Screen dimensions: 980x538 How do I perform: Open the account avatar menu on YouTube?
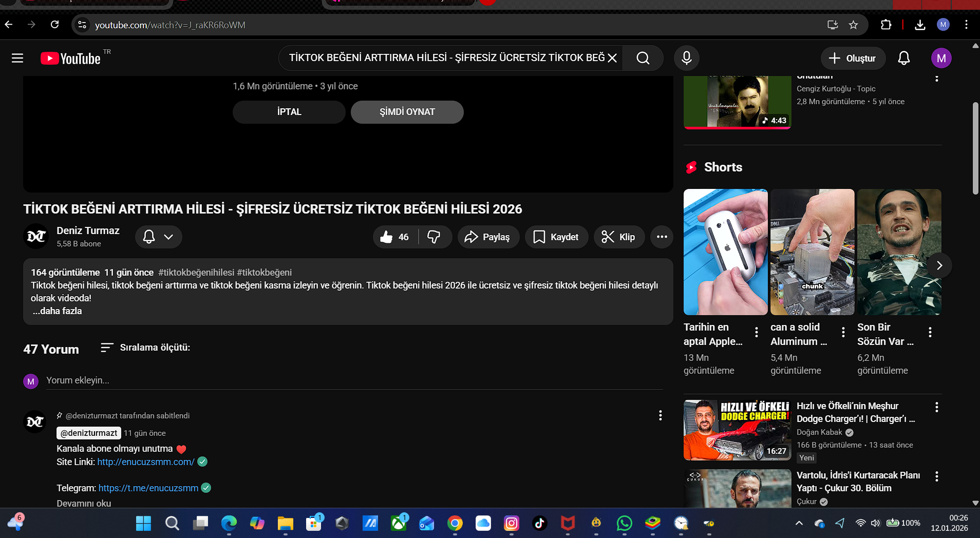click(941, 58)
